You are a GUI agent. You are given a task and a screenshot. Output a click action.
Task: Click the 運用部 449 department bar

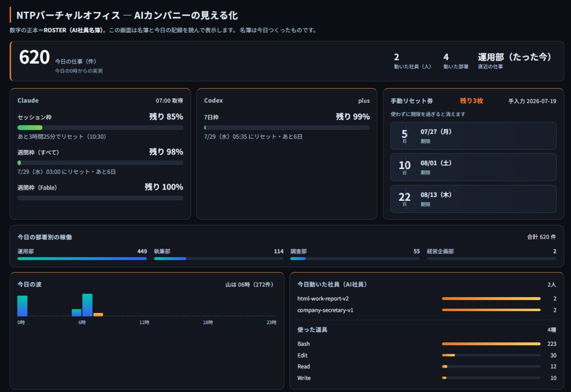[x=82, y=258]
